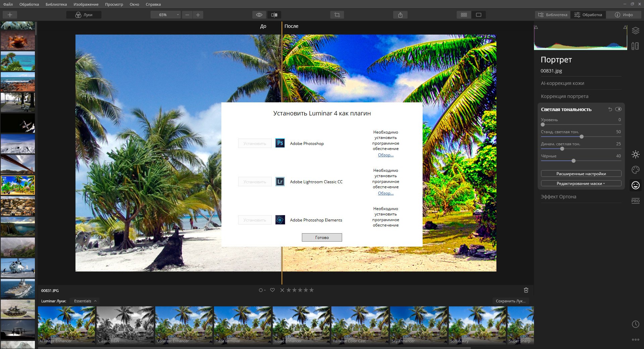Screen dimensions: 644x349
Task: Open the Layers panel icon
Action: pos(635,31)
